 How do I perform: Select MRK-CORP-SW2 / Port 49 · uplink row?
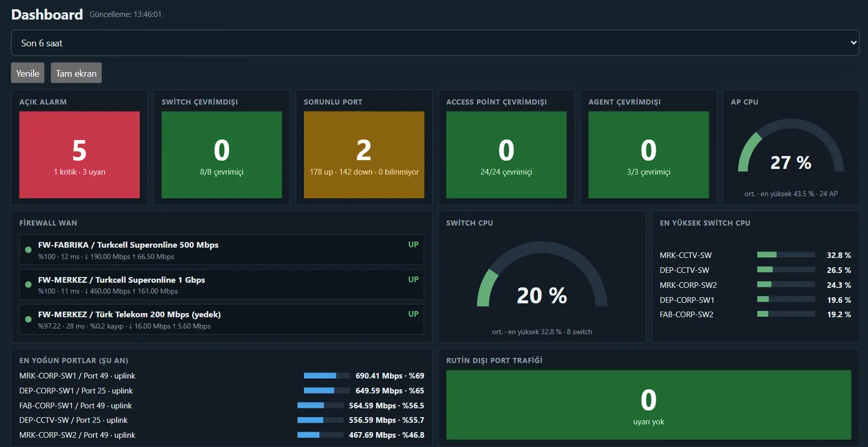click(222, 435)
